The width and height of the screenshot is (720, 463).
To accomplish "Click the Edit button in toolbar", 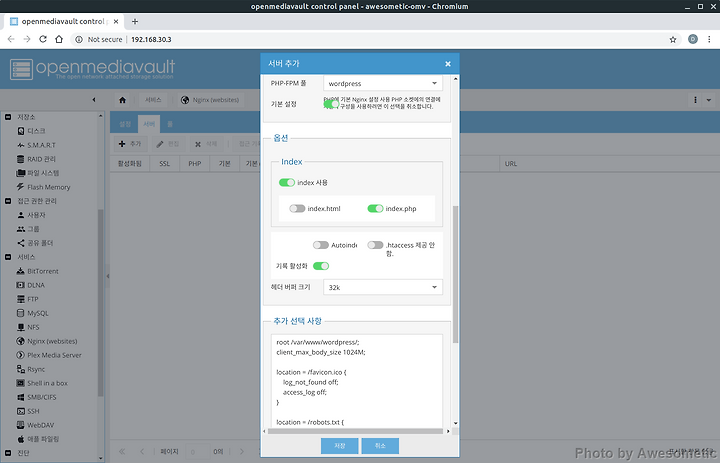I will point(168,144).
